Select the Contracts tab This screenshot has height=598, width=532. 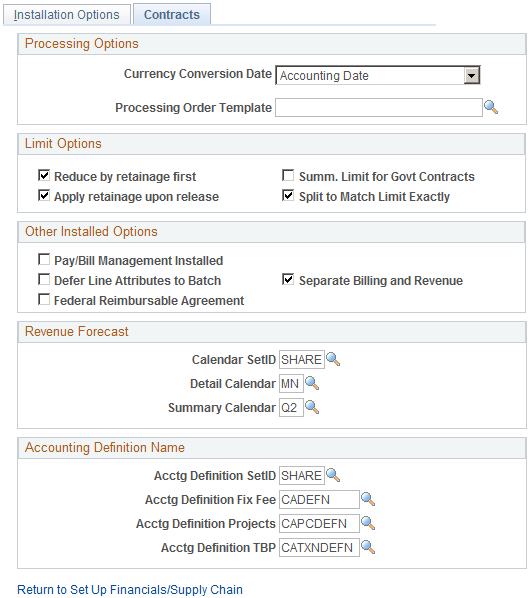point(172,14)
